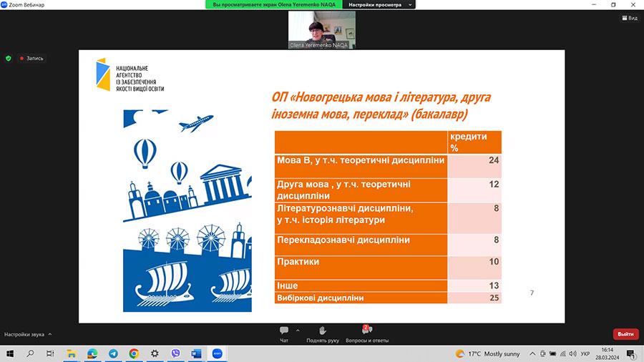This screenshot has width=644, height=362.
Task: Click the green encryption shield icon
Action: coord(8,58)
